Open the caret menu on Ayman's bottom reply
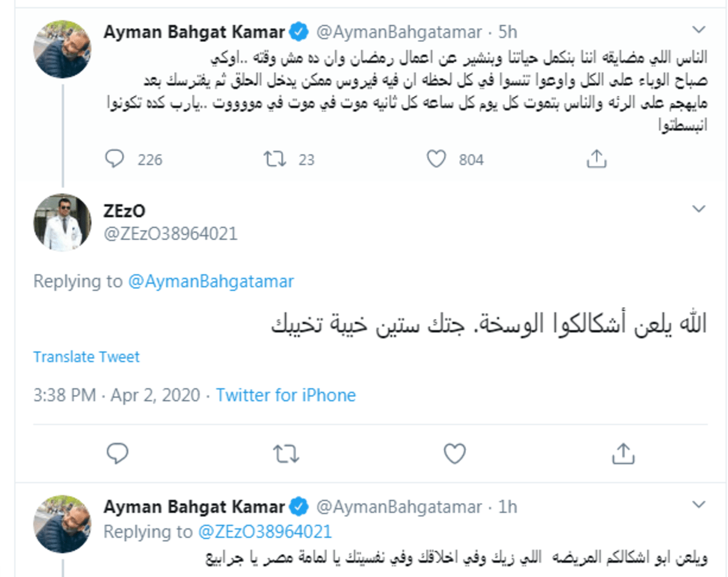The width and height of the screenshot is (728, 577). tap(699, 505)
